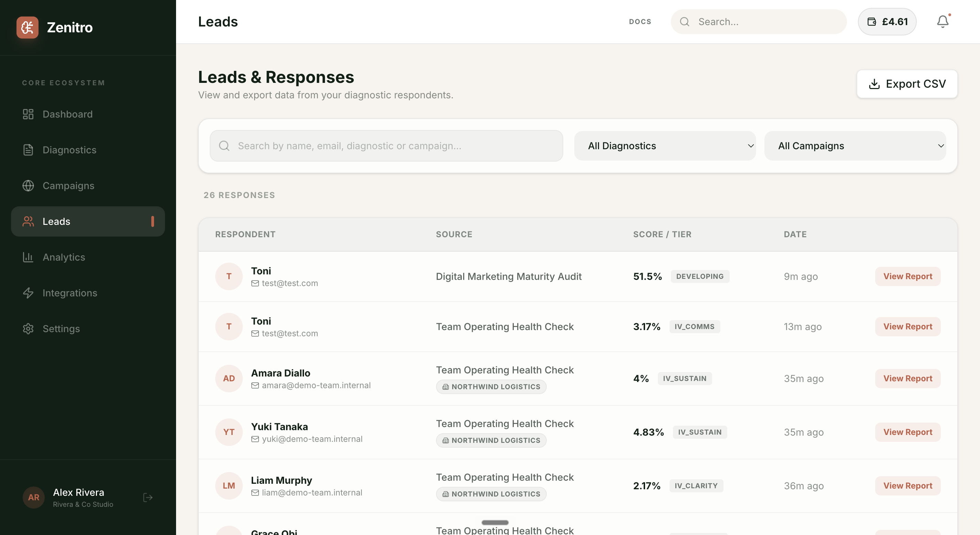980x535 pixels.
Task: Click the 51.5% score value
Action: coord(647,276)
